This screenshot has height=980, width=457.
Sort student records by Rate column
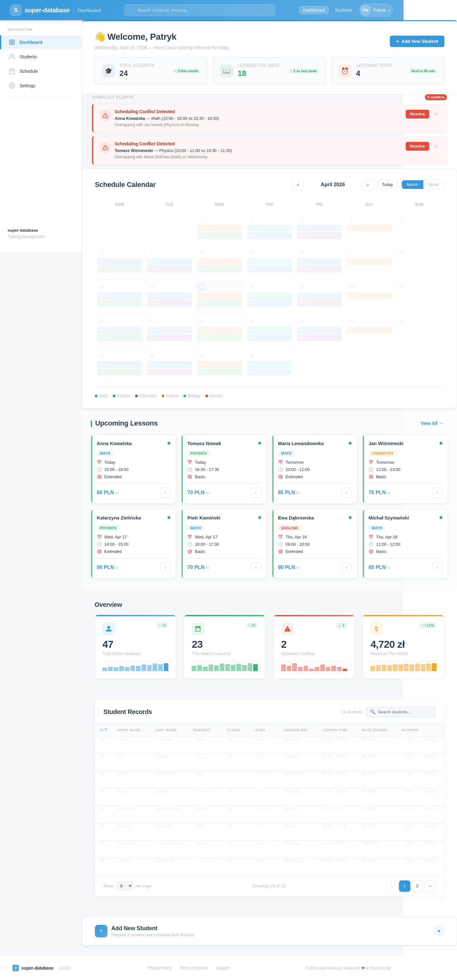pos(376,730)
